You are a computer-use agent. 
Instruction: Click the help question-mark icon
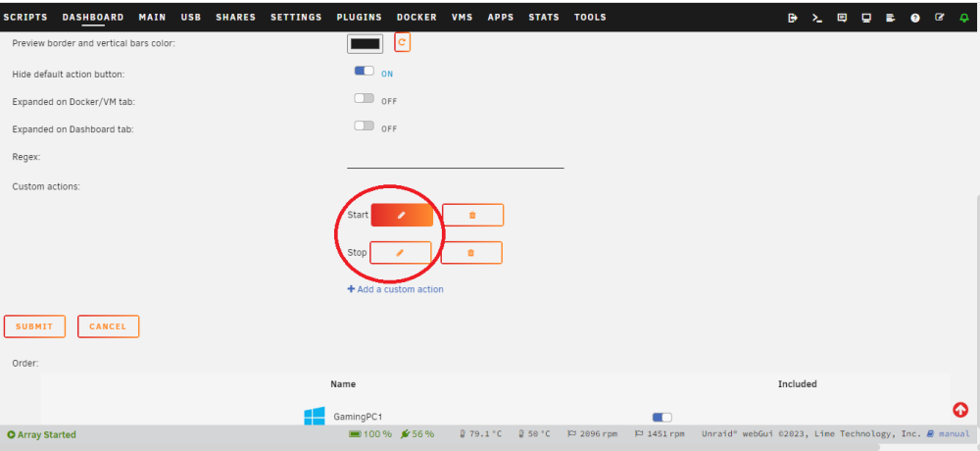point(915,18)
